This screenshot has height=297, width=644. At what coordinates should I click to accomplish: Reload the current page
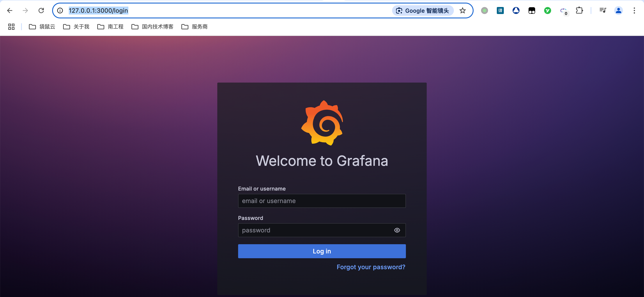(x=41, y=11)
